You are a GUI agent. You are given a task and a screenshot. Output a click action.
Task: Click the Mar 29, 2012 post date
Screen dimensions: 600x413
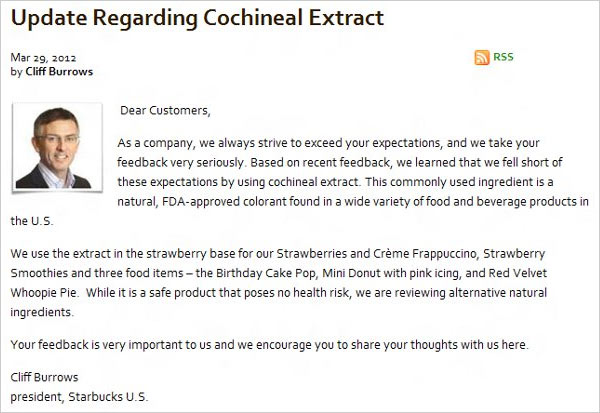(x=43, y=58)
